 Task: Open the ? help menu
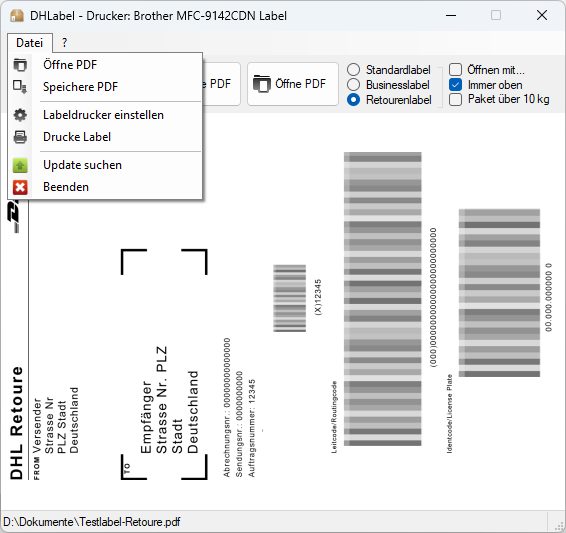coord(64,43)
